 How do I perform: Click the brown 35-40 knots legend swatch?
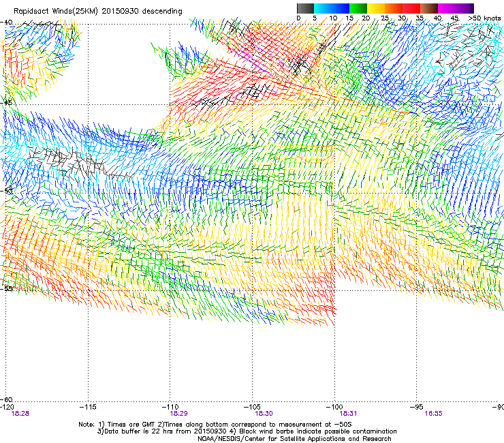tap(429, 8)
